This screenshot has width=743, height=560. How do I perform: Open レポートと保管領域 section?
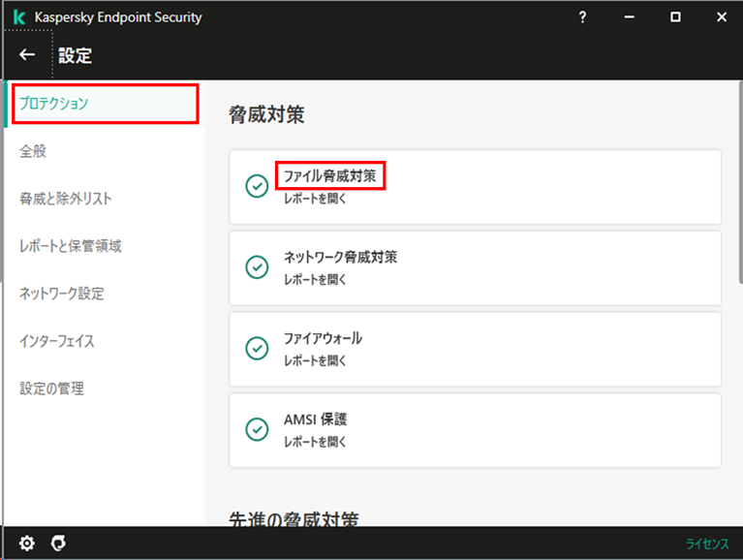[x=70, y=246]
